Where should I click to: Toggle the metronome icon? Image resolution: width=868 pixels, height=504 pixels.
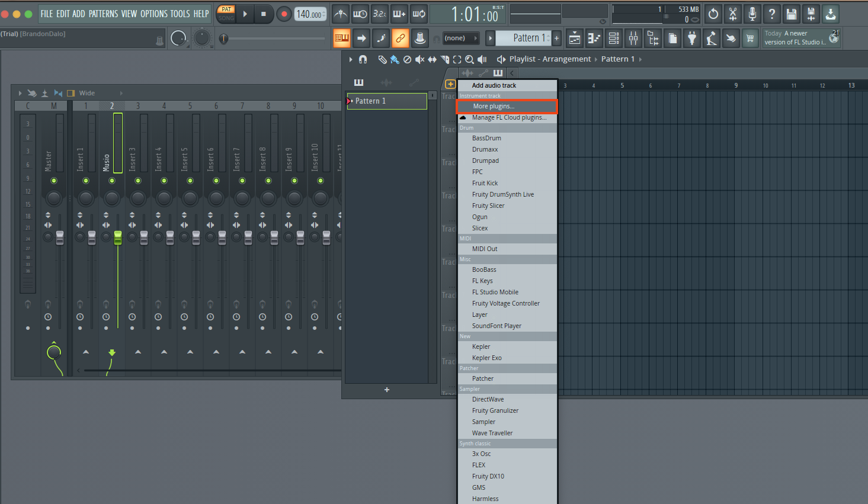click(340, 14)
